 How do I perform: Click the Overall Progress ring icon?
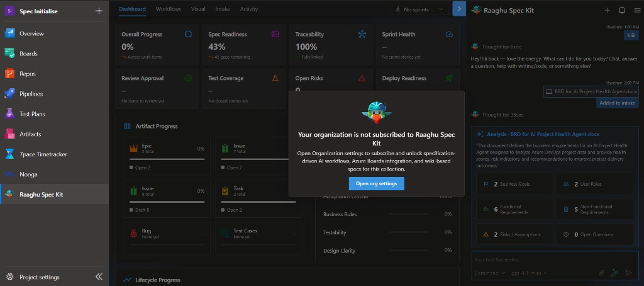188,35
